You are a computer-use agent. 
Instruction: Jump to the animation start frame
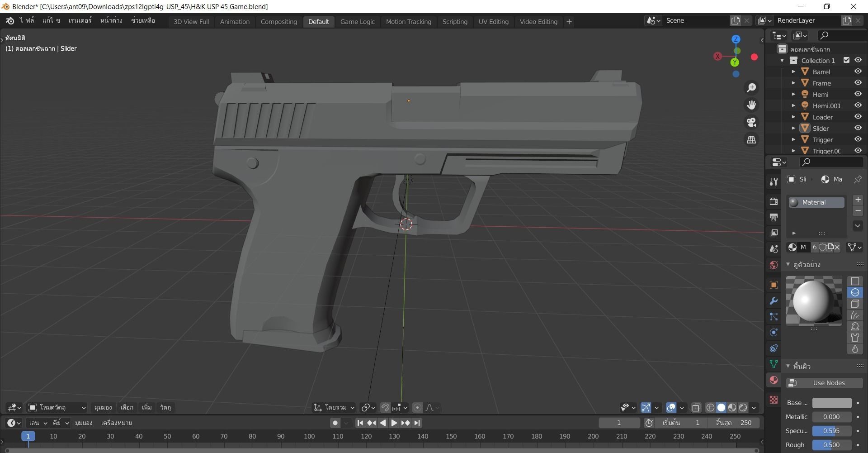pyautogui.click(x=360, y=423)
